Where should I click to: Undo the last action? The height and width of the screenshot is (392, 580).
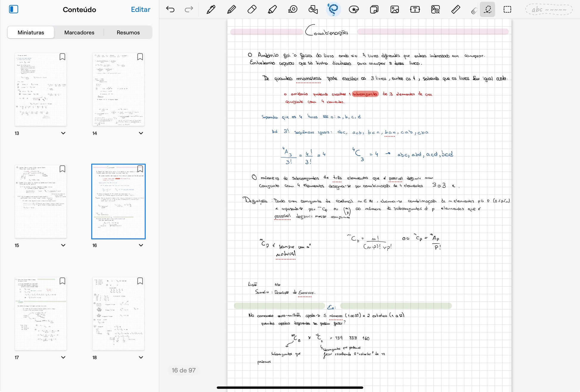(x=170, y=10)
